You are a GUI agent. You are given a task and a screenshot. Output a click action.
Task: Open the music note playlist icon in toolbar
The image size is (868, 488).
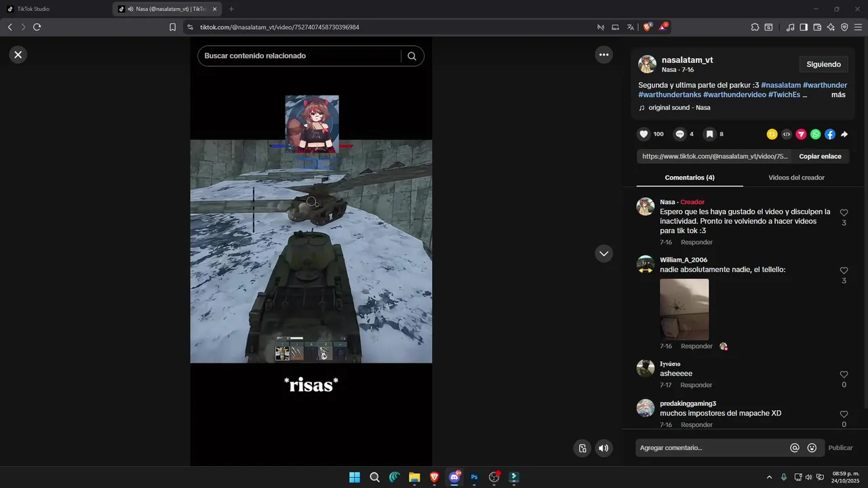click(x=790, y=27)
